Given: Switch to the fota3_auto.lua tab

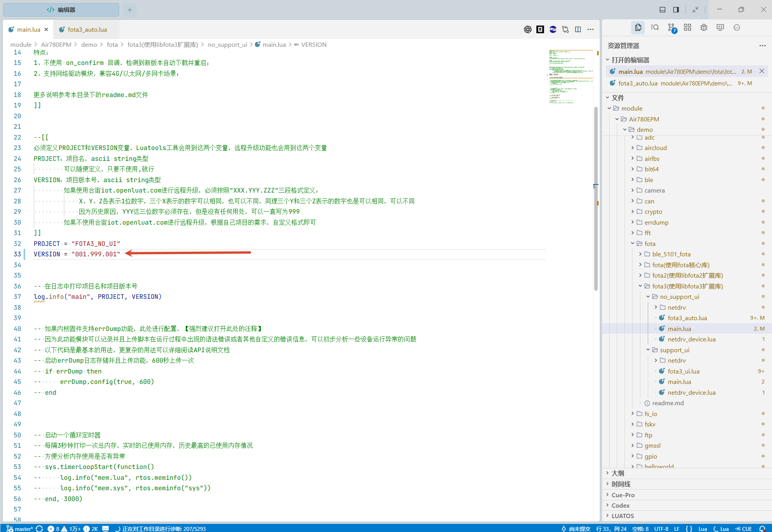Looking at the screenshot, I should 87,29.
